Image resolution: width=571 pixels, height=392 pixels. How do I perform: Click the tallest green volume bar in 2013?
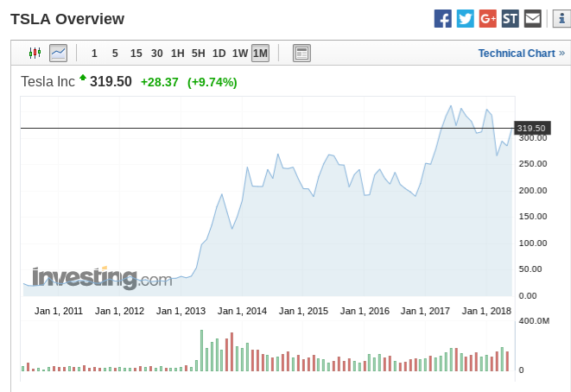pos(202,351)
